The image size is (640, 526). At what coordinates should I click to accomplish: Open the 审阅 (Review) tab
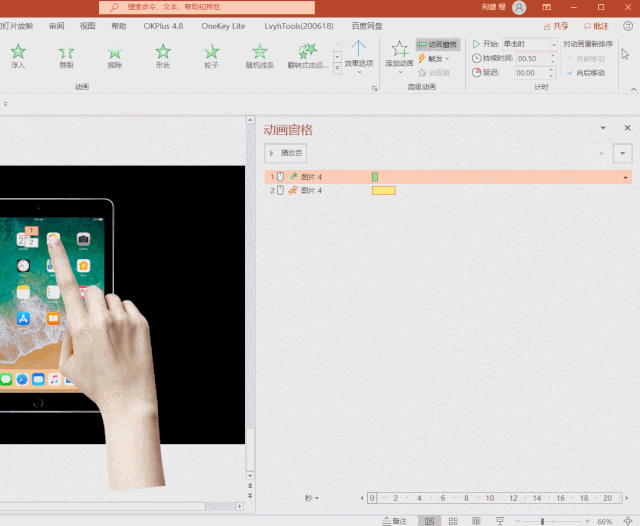pos(56,26)
